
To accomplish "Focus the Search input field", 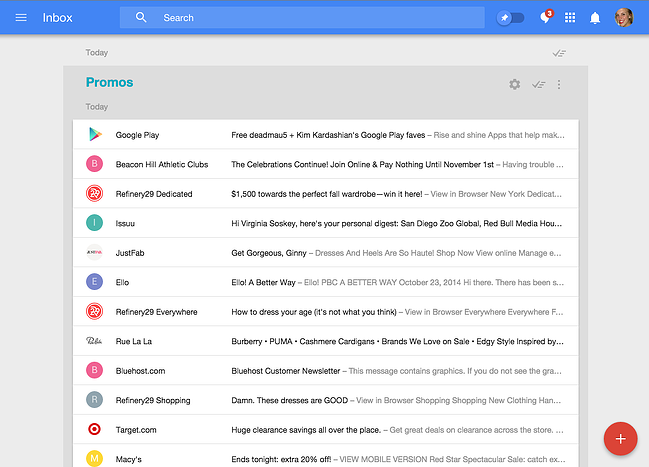I will 302,17.
